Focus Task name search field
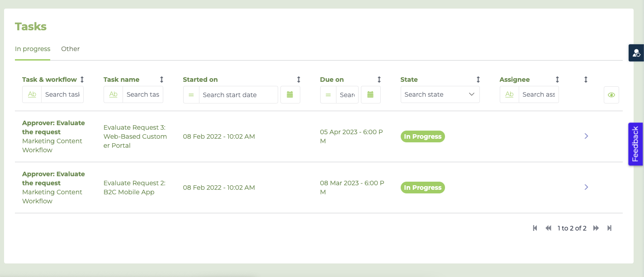The image size is (644, 277). pos(143,94)
